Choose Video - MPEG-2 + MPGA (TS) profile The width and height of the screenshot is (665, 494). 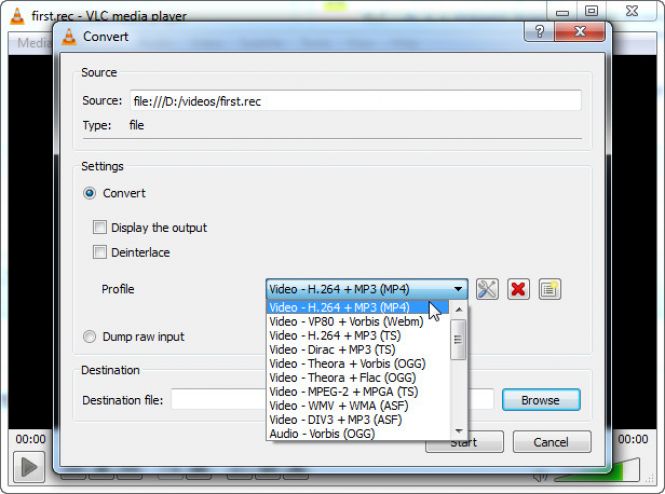(x=358, y=391)
